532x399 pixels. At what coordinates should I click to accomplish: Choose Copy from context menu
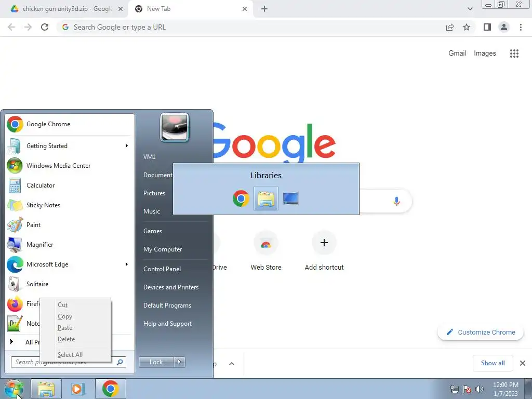(x=75, y=316)
